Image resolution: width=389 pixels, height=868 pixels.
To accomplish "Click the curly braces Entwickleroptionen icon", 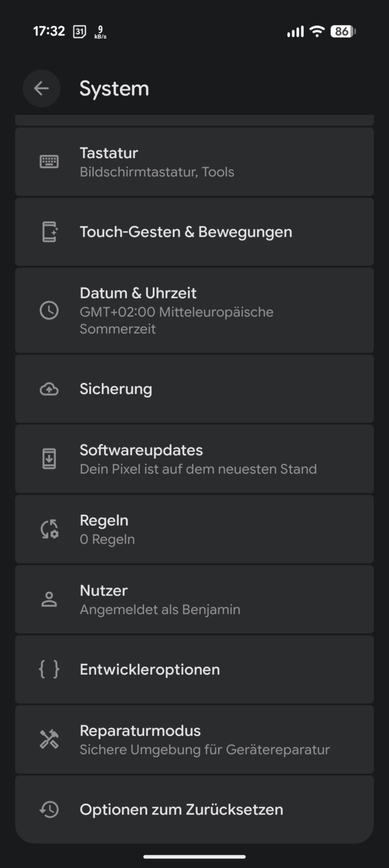I will pyautogui.click(x=49, y=669).
